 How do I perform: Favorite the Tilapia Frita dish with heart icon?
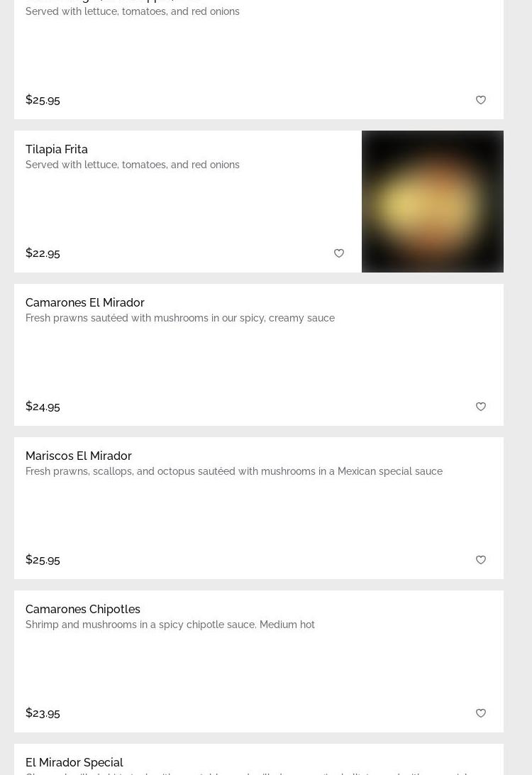(339, 253)
